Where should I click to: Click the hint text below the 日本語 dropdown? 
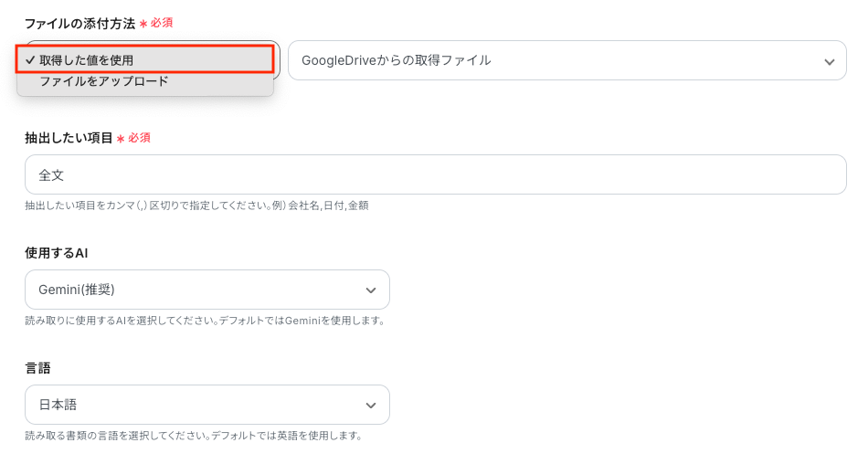(194, 436)
